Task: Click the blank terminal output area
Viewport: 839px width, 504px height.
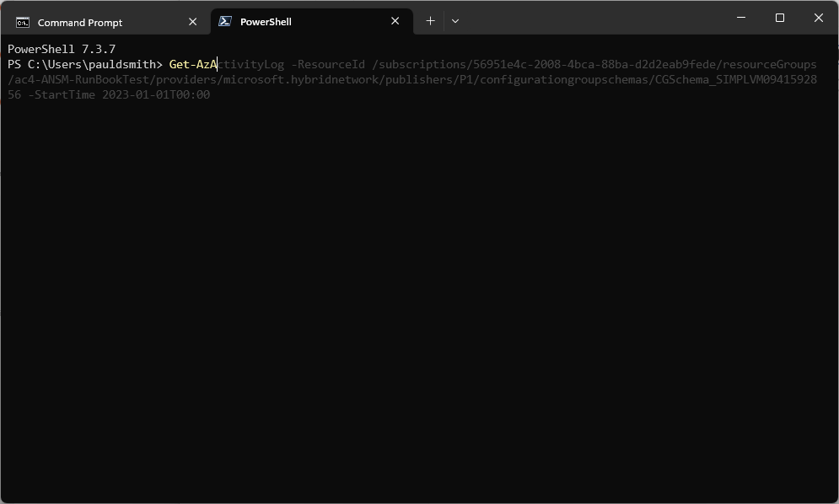Action: click(420, 299)
